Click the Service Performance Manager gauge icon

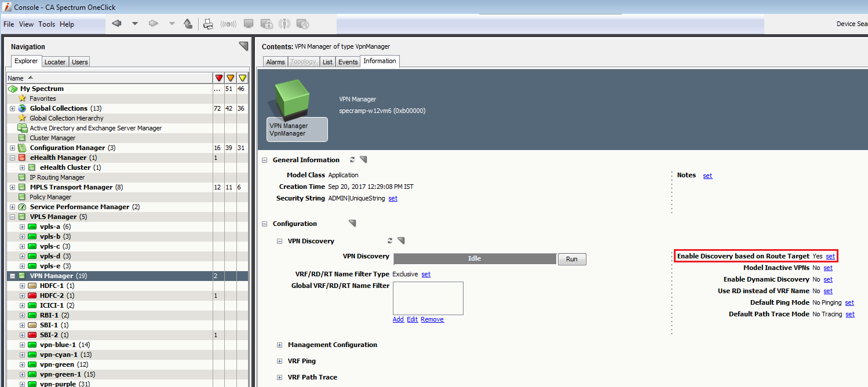(23, 207)
